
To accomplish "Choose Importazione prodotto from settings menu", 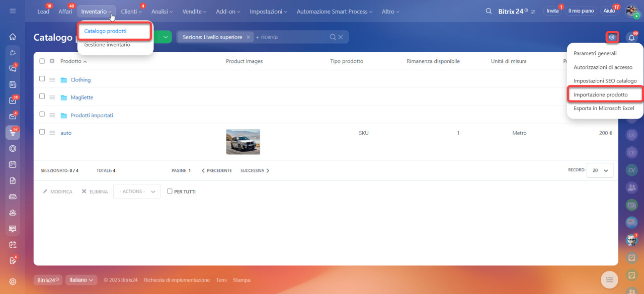I will pos(600,94).
